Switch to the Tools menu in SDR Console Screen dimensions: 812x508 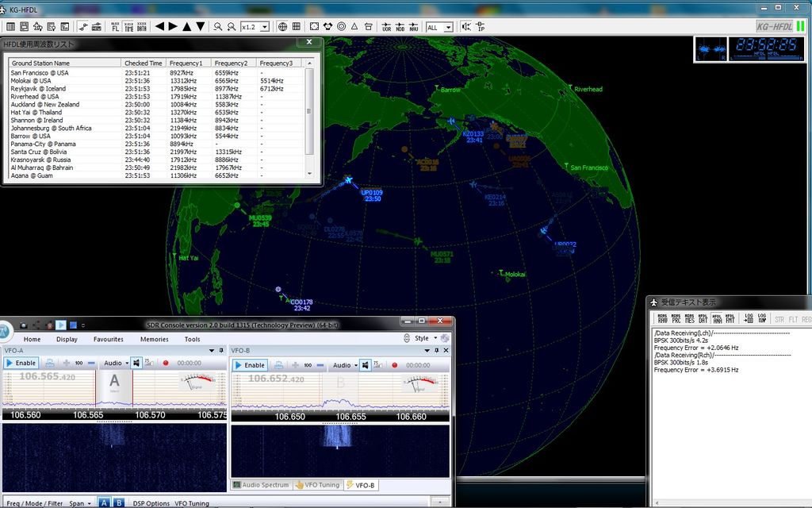[x=190, y=339]
